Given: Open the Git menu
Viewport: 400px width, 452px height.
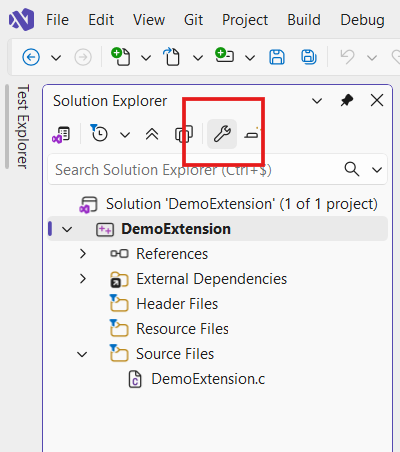Looking at the screenshot, I should (x=193, y=20).
